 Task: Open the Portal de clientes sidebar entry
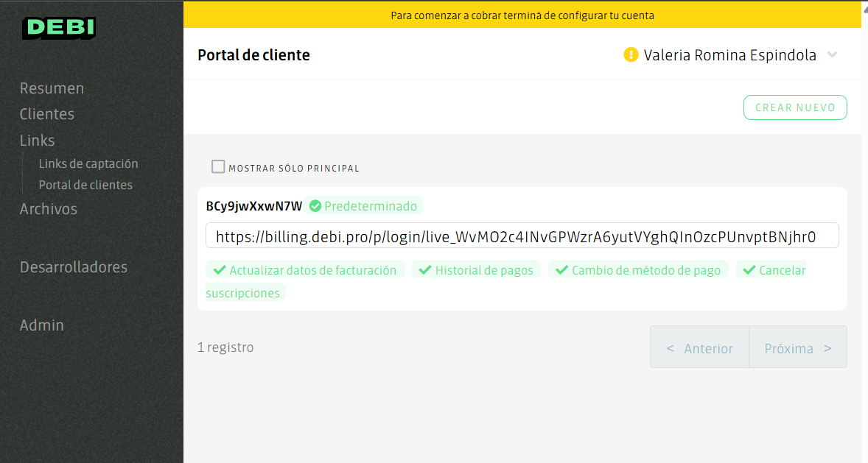(x=85, y=185)
